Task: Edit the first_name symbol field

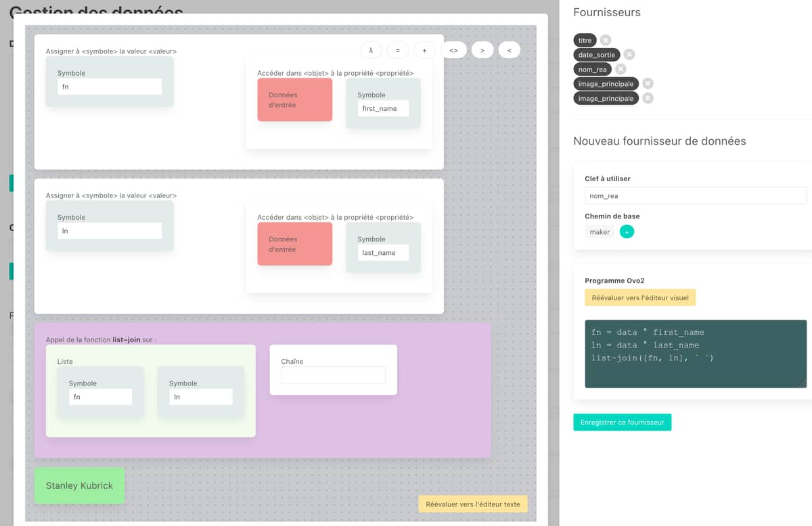Action: tap(384, 108)
